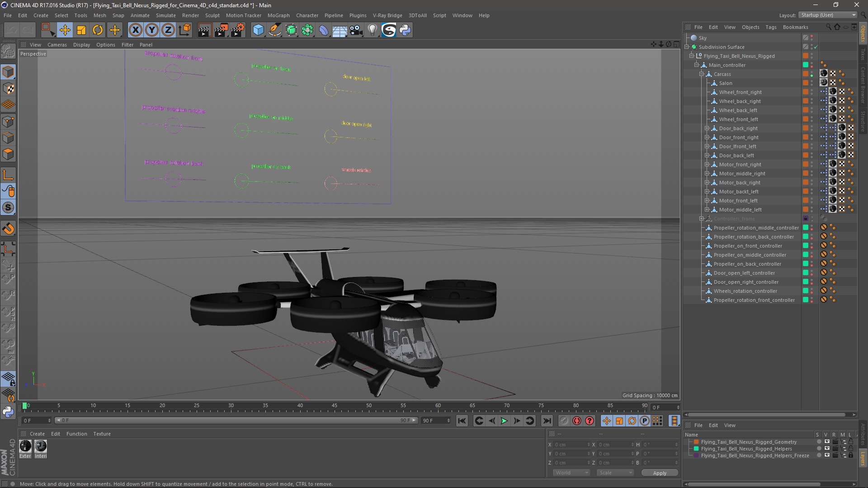Enable Model mode in left palette
The height and width of the screenshot is (488, 868).
8,72
